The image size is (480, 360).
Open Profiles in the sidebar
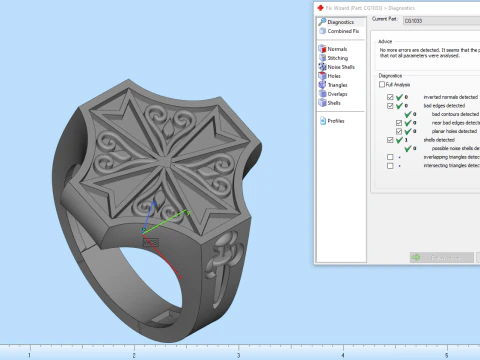pos(336,121)
